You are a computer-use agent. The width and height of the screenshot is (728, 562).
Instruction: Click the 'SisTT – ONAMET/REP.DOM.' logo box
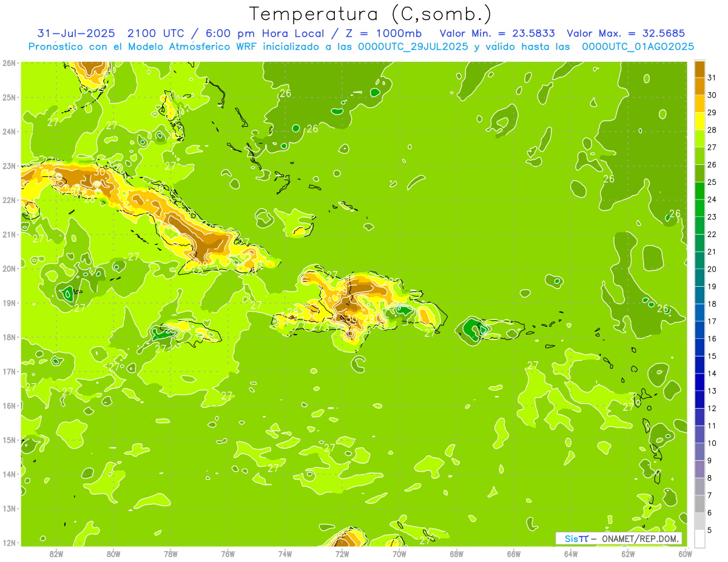(x=619, y=538)
